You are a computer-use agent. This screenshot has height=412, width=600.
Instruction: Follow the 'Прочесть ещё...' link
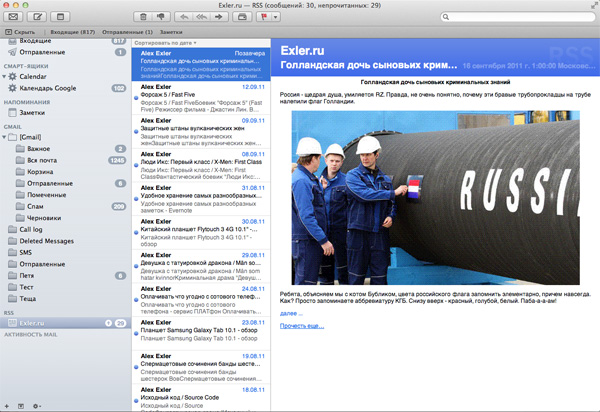click(301, 325)
